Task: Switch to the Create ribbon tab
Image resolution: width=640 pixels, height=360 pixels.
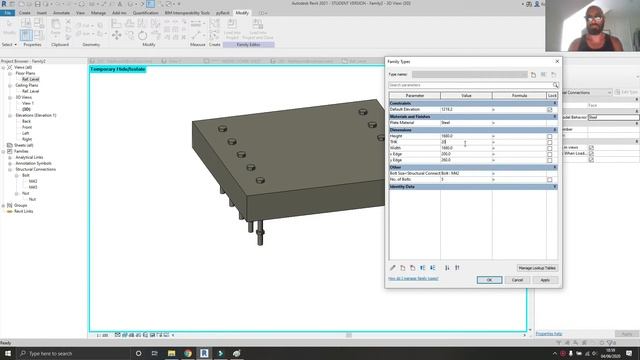Action: pos(24,13)
